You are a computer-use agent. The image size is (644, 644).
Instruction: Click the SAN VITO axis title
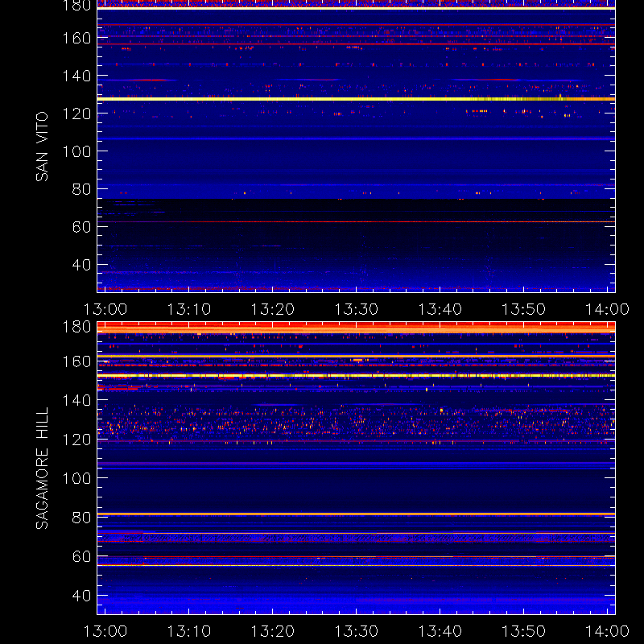(x=42, y=147)
